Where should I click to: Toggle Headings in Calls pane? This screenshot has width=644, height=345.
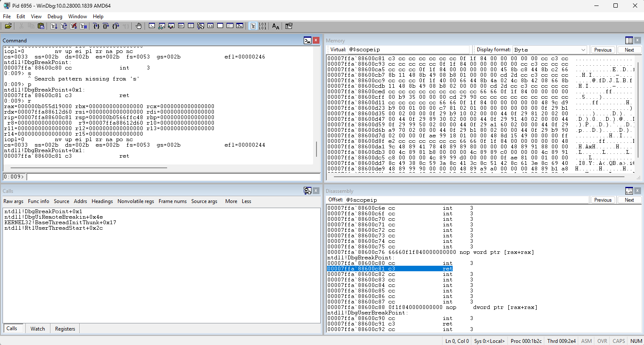(102, 201)
